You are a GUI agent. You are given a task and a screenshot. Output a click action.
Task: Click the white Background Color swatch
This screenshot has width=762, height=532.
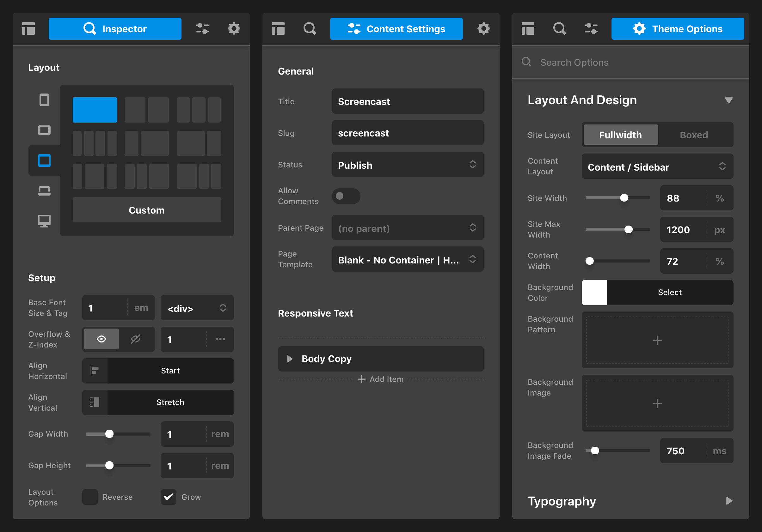(x=594, y=292)
